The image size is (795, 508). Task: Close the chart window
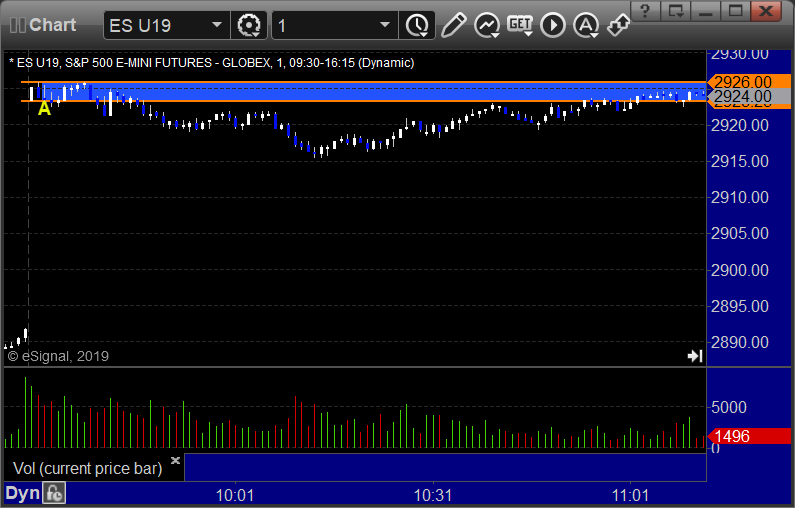click(766, 10)
